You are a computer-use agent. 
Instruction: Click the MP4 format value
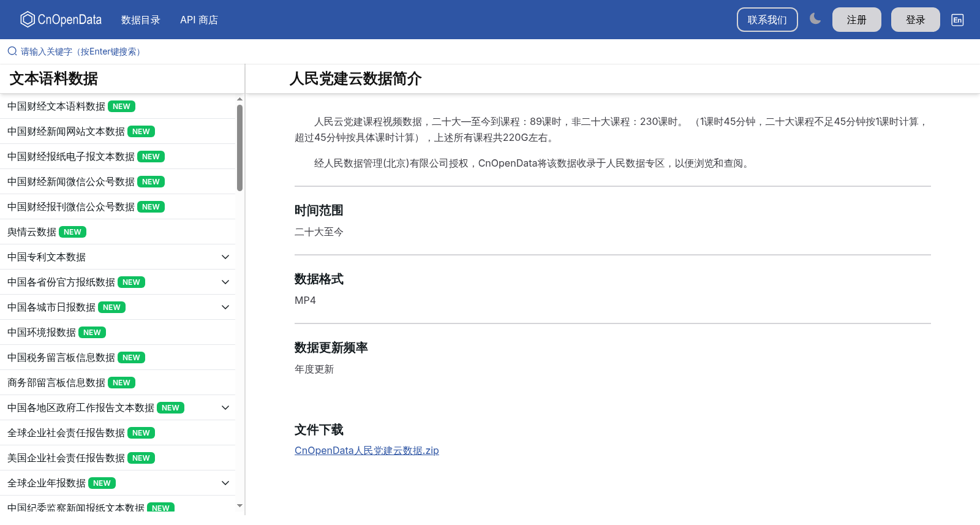305,300
